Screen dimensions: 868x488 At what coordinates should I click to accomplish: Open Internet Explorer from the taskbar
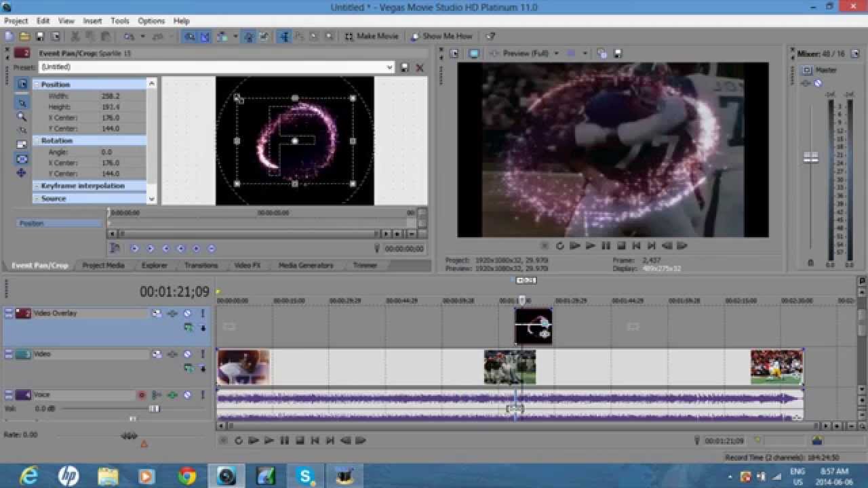pos(29,476)
